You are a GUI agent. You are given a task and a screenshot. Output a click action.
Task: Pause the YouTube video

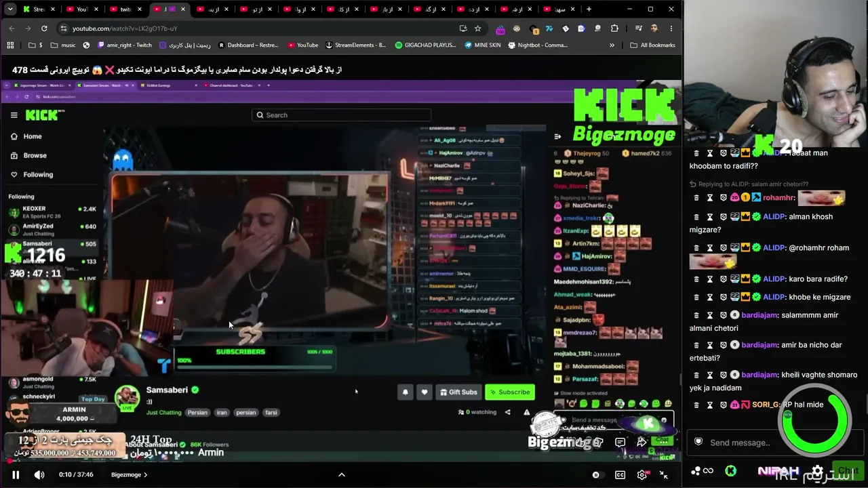click(16, 474)
